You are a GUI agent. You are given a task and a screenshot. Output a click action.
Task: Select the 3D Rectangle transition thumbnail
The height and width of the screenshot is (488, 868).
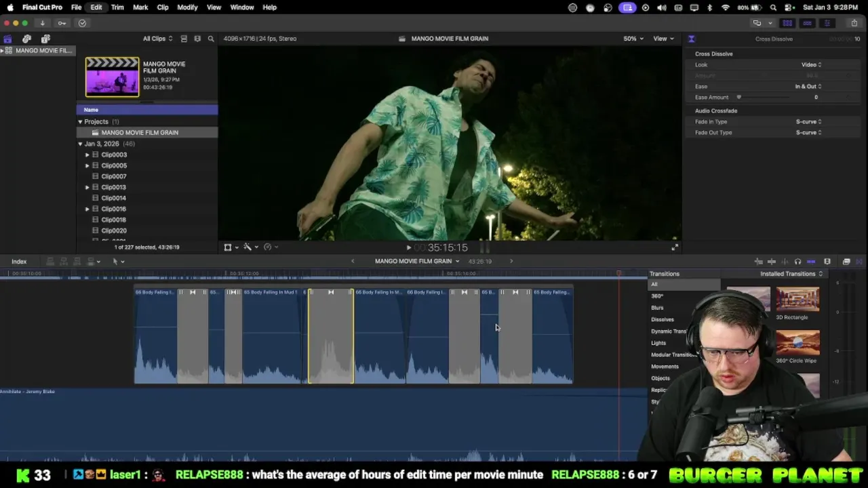click(x=797, y=300)
